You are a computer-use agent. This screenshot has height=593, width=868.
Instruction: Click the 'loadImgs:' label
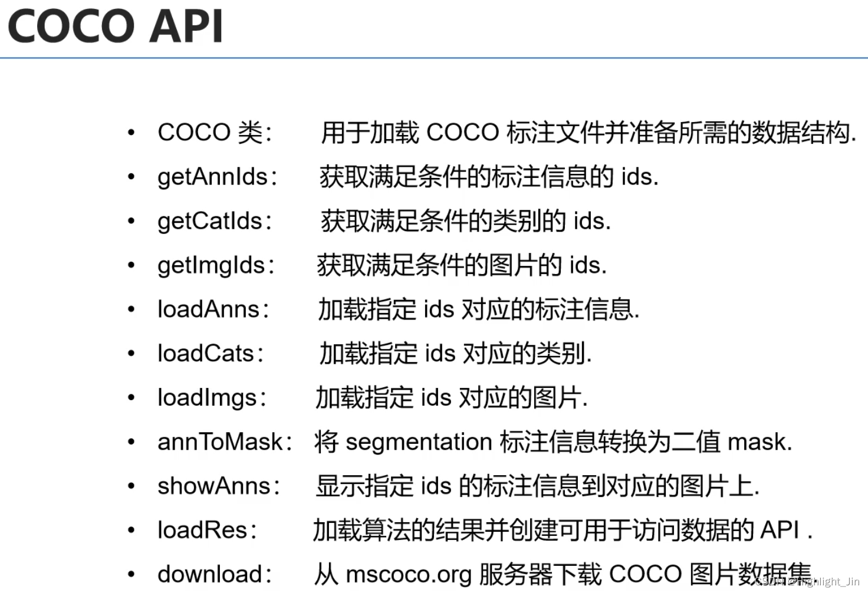(212, 397)
